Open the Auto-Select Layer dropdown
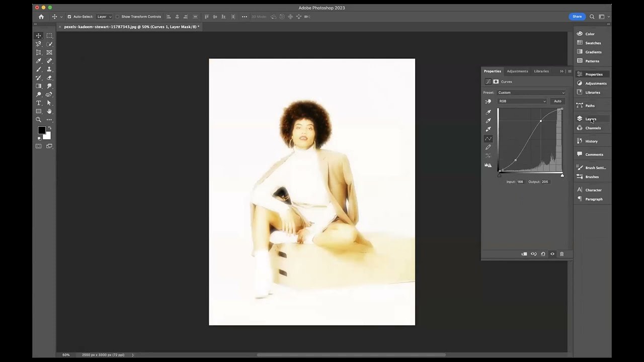 tap(104, 17)
